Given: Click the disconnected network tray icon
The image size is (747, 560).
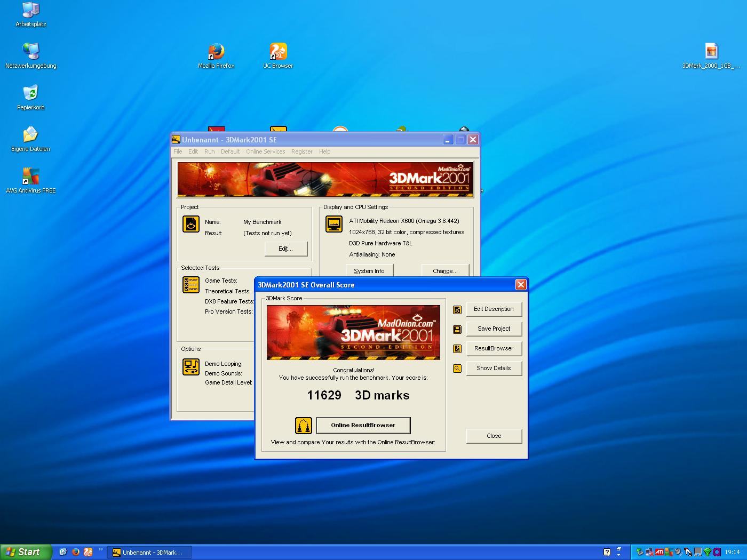Looking at the screenshot, I should (x=650, y=552).
